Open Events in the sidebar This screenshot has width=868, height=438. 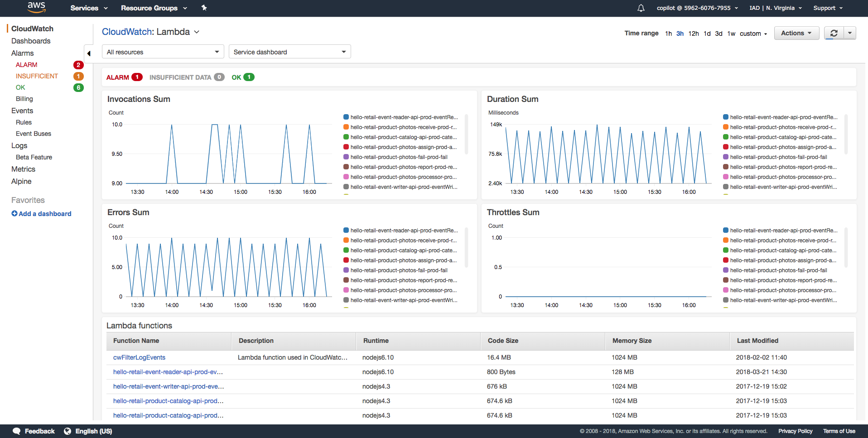click(22, 111)
